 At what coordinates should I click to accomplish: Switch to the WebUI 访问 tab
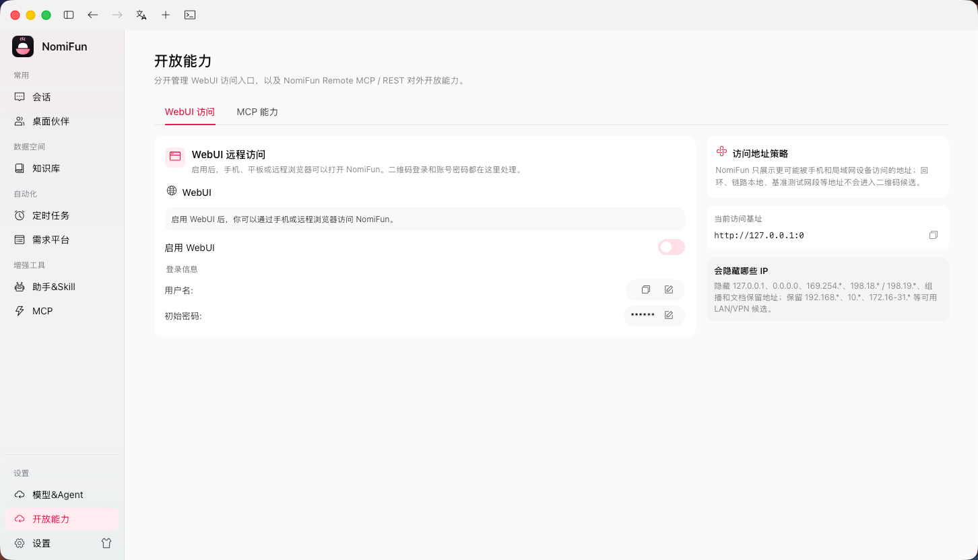click(190, 112)
